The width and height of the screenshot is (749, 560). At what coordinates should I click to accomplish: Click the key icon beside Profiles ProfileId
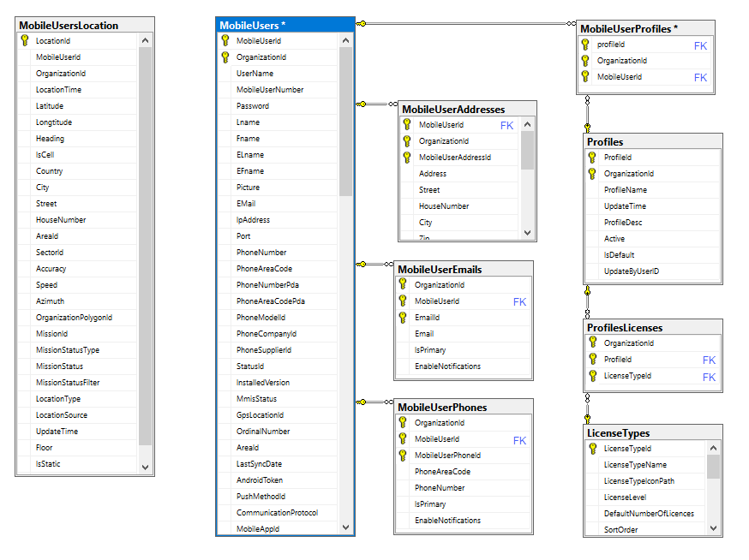click(x=592, y=158)
